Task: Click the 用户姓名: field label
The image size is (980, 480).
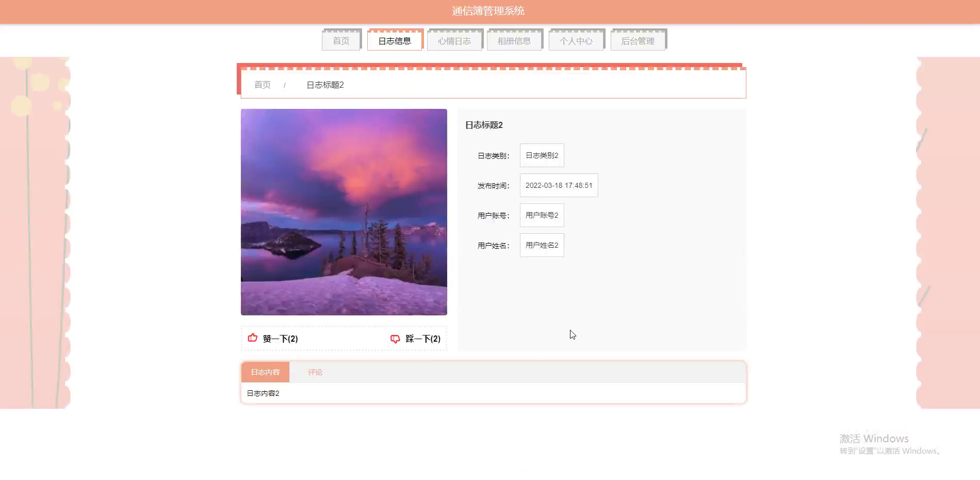Action: (x=494, y=246)
